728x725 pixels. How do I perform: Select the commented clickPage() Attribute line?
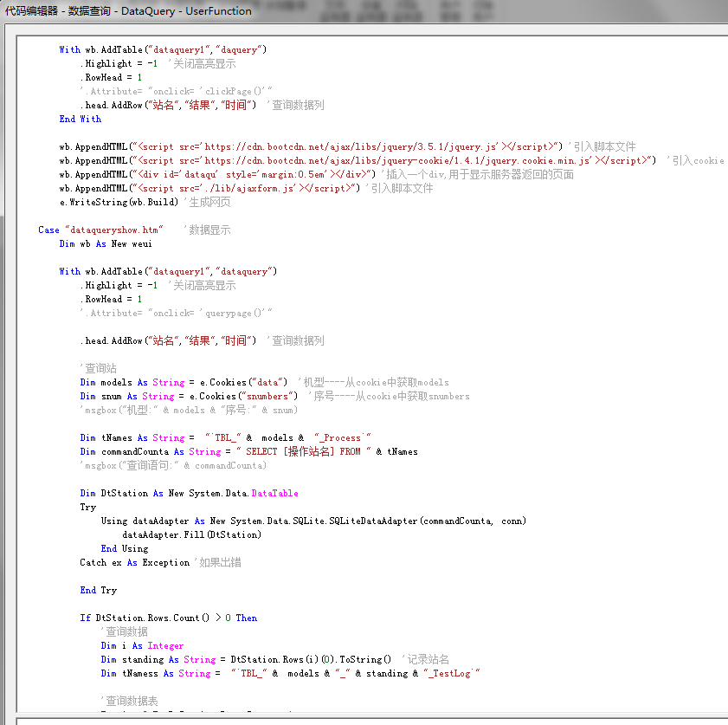click(176, 91)
